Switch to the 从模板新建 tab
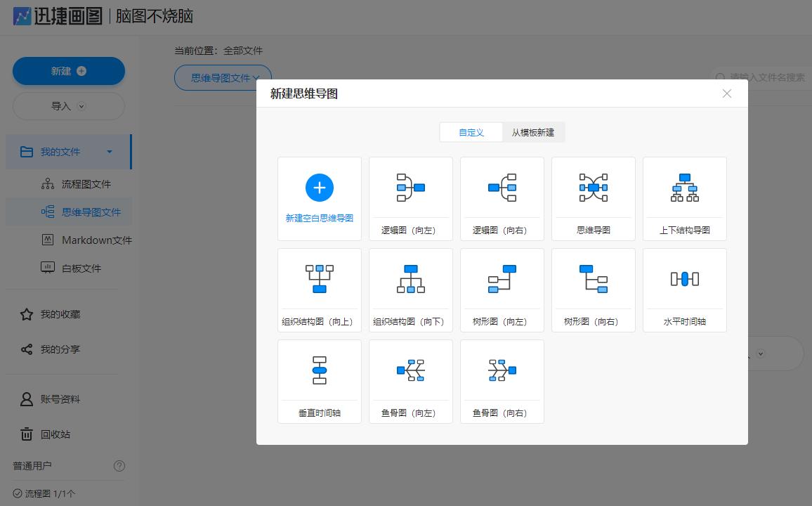The image size is (812, 506). (534, 131)
